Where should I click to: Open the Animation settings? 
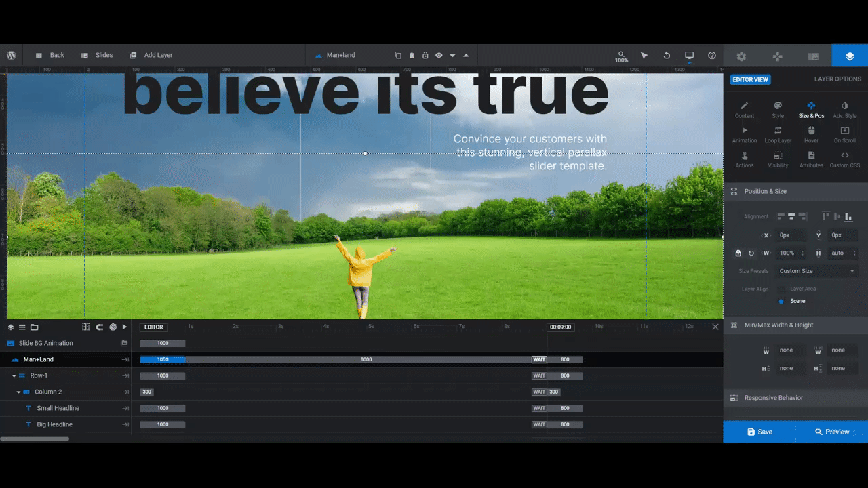(x=744, y=135)
